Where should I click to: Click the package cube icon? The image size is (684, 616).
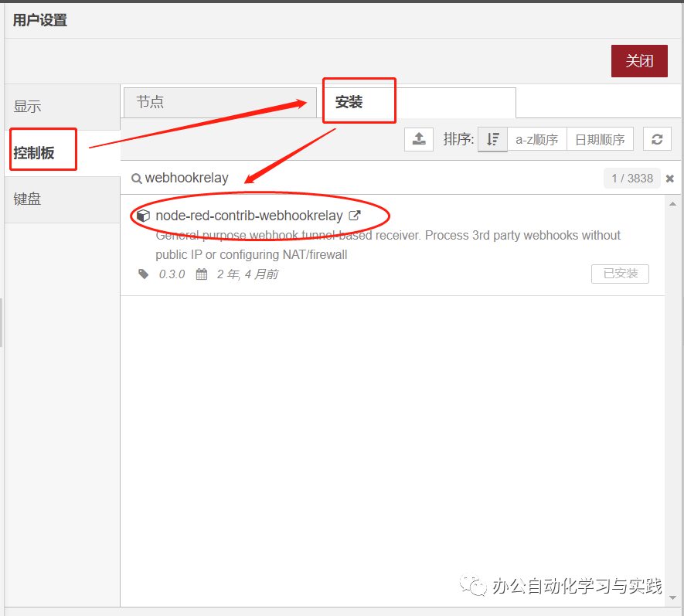point(143,216)
